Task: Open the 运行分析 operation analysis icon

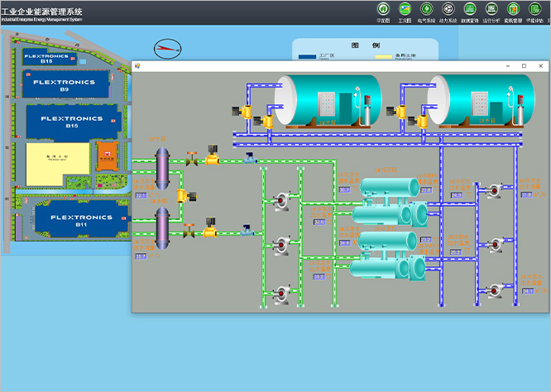Action: click(x=491, y=9)
